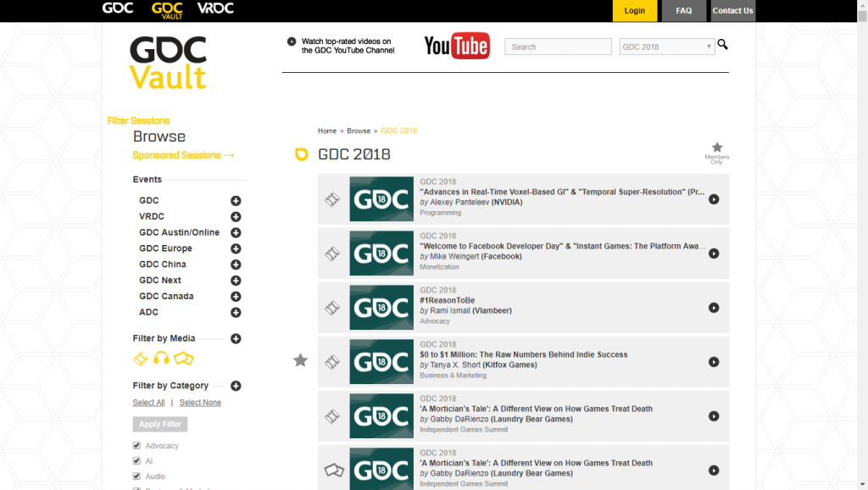Filter by audio headphones icon
The height and width of the screenshot is (490, 868).
tap(161, 359)
